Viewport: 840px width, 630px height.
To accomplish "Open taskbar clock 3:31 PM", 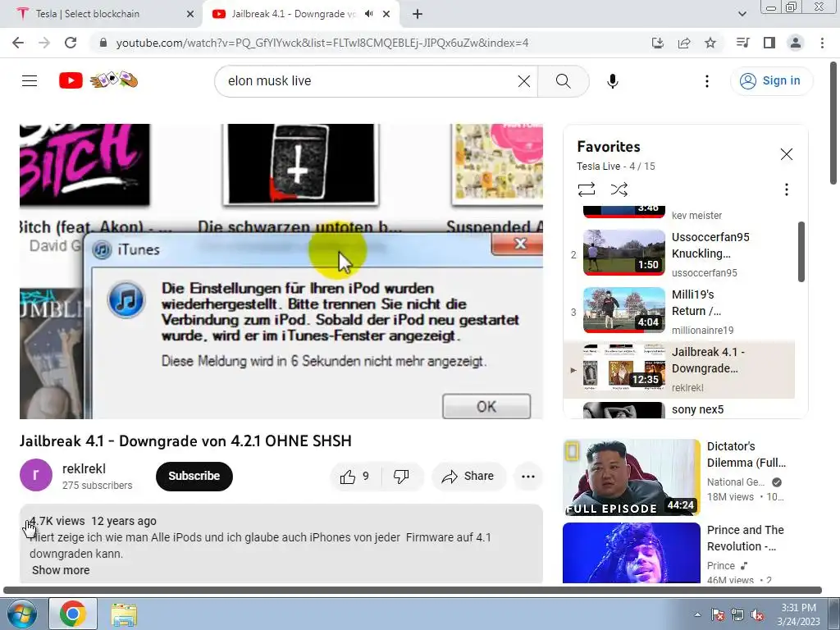I will (x=798, y=614).
